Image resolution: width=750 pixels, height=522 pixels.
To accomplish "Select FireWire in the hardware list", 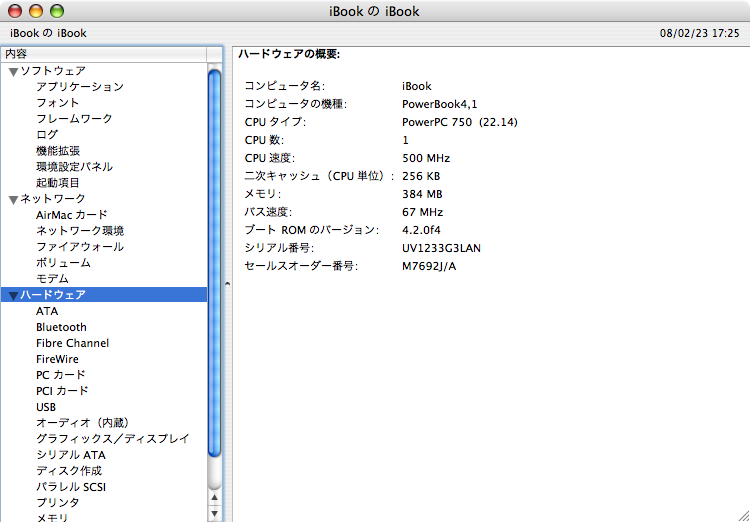I will [x=57, y=359].
